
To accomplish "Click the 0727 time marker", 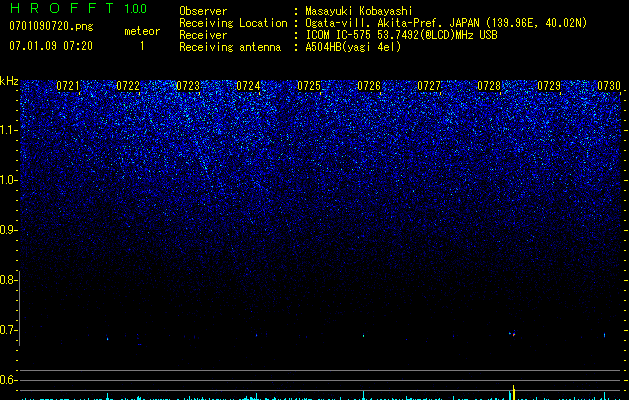I will pyautogui.click(x=429, y=86).
